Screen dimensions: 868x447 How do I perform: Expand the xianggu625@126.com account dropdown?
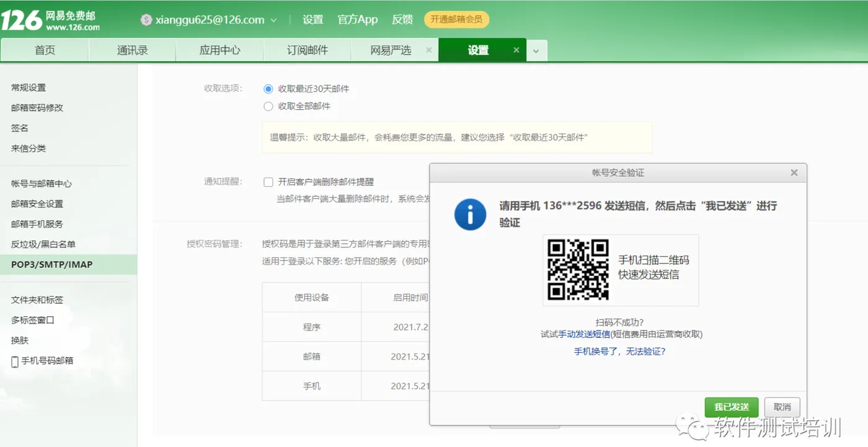(x=273, y=20)
